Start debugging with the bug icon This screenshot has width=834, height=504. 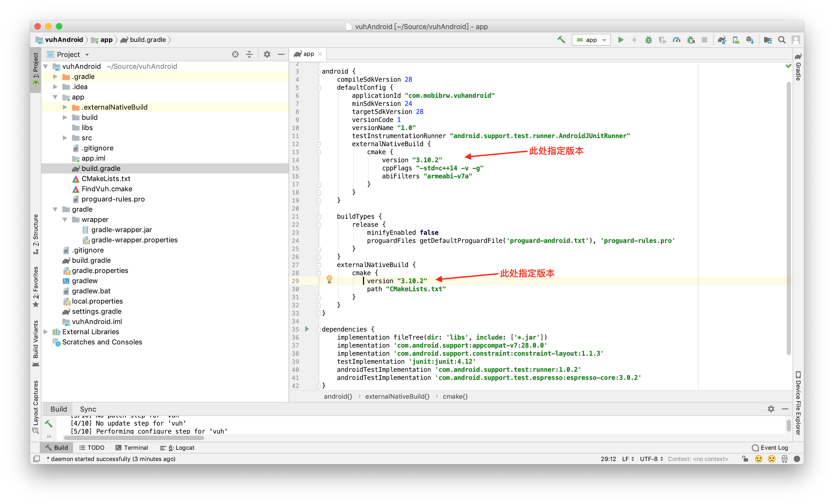click(648, 40)
